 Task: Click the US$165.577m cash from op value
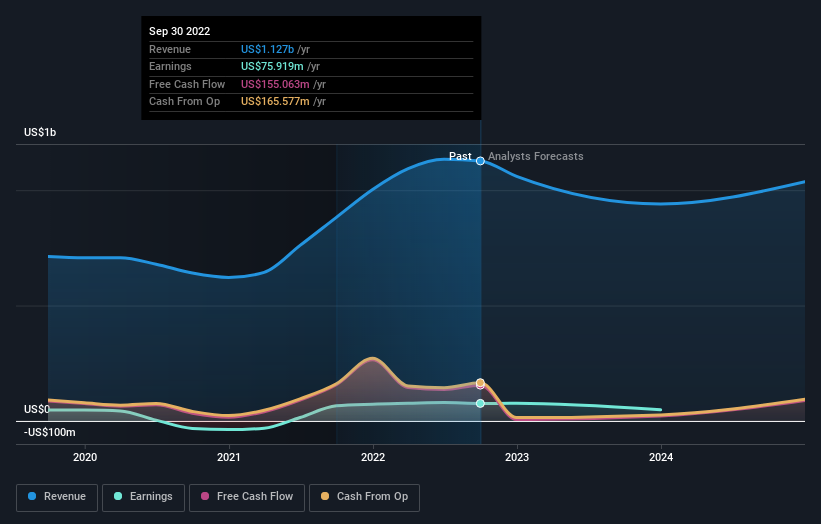[275, 102]
